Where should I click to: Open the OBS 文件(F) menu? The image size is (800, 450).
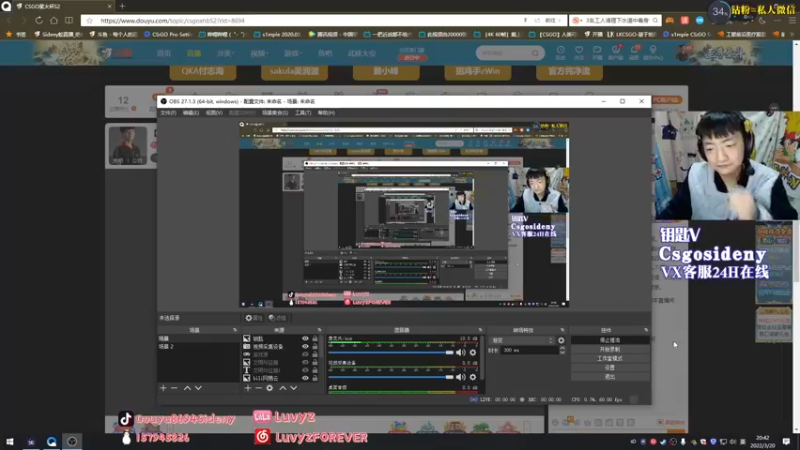pos(168,113)
